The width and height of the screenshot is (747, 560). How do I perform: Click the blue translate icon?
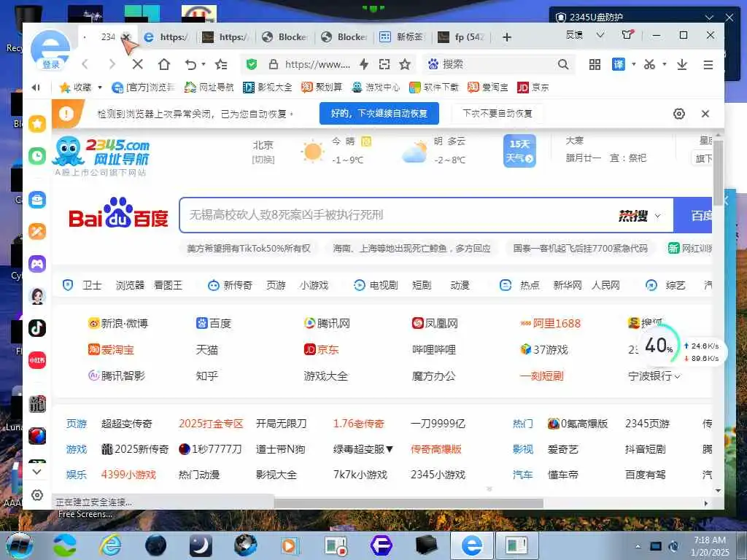[619, 64]
